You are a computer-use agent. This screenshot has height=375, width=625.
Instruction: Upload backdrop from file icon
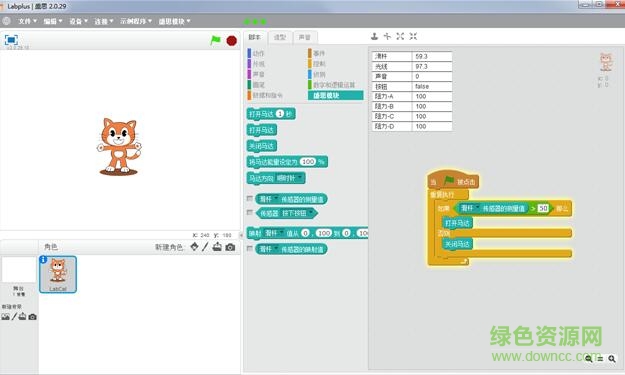22,316
